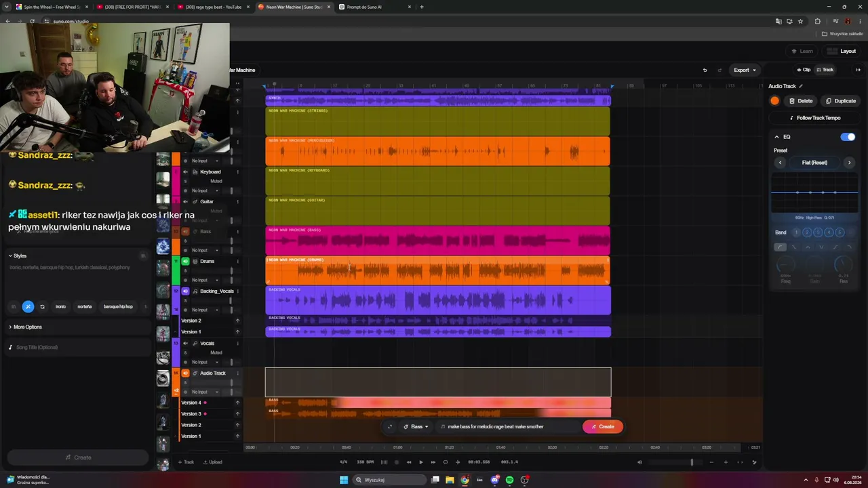Open File Explorer from the taskbar
The height and width of the screenshot is (488, 868).
click(x=450, y=480)
